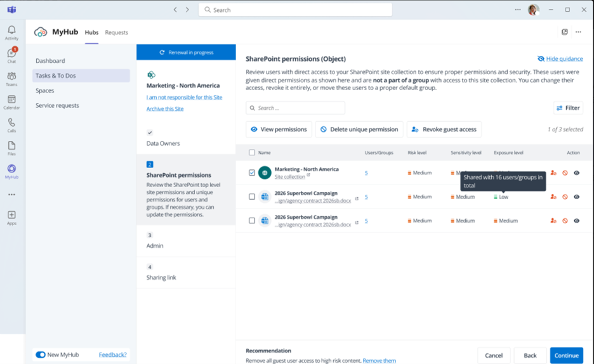Toggle the New MyHub switch
This screenshot has height=364, width=594.
(x=41, y=354)
